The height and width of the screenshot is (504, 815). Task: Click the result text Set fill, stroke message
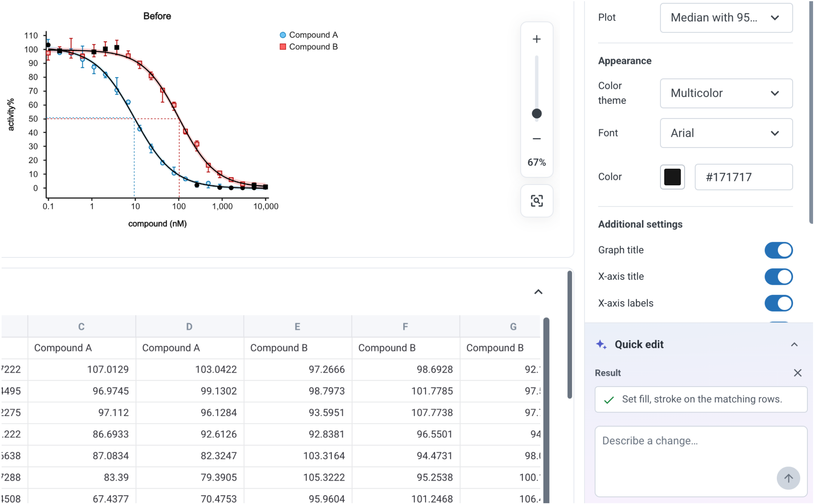pyautogui.click(x=702, y=399)
